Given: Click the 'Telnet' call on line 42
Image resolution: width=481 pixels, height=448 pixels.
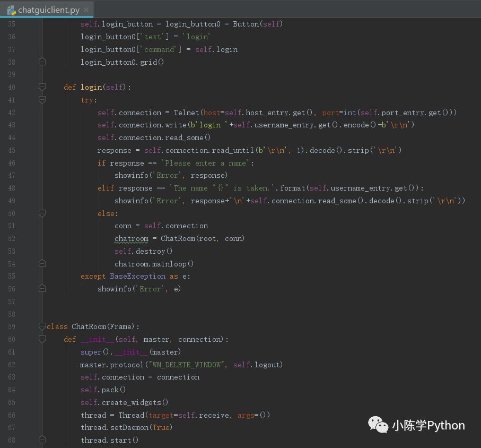Looking at the screenshot, I should pyautogui.click(x=186, y=113).
